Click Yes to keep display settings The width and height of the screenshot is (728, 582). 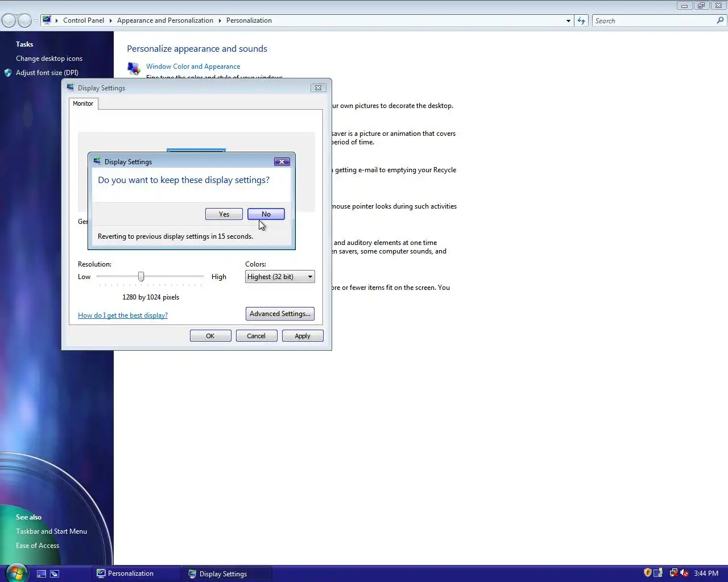tap(224, 214)
